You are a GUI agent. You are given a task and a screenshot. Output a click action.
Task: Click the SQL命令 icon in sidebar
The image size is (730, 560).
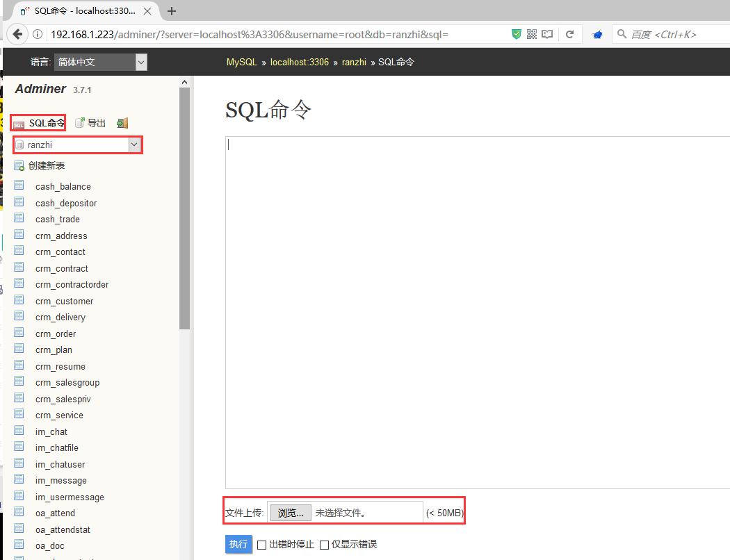[19, 124]
